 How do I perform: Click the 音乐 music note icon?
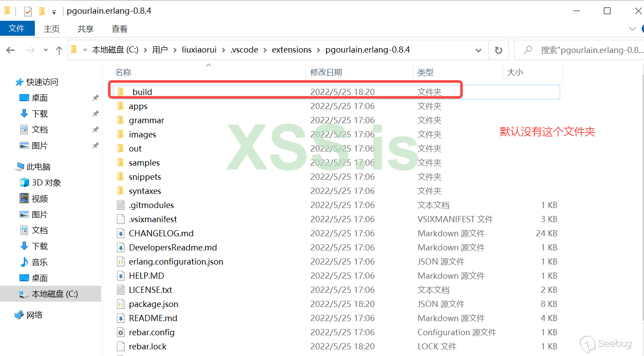[24, 262]
